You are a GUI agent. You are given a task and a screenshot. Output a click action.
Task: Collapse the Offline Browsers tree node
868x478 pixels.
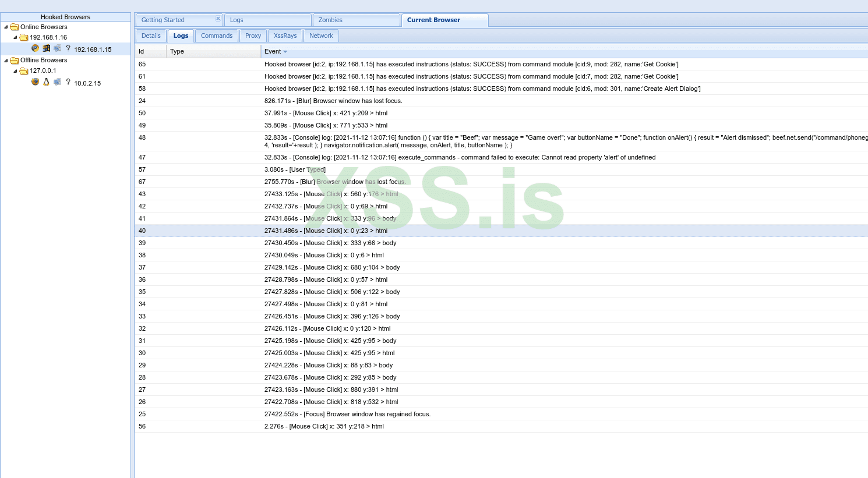tap(6, 60)
